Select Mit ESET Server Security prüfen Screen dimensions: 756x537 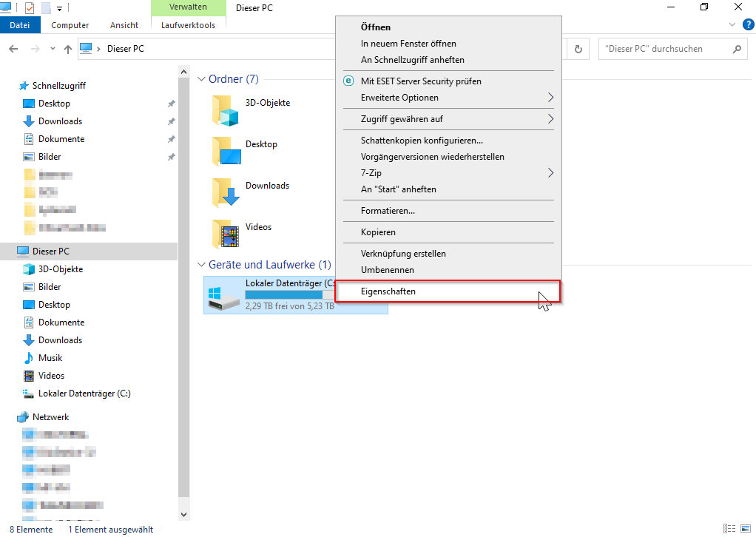point(420,81)
